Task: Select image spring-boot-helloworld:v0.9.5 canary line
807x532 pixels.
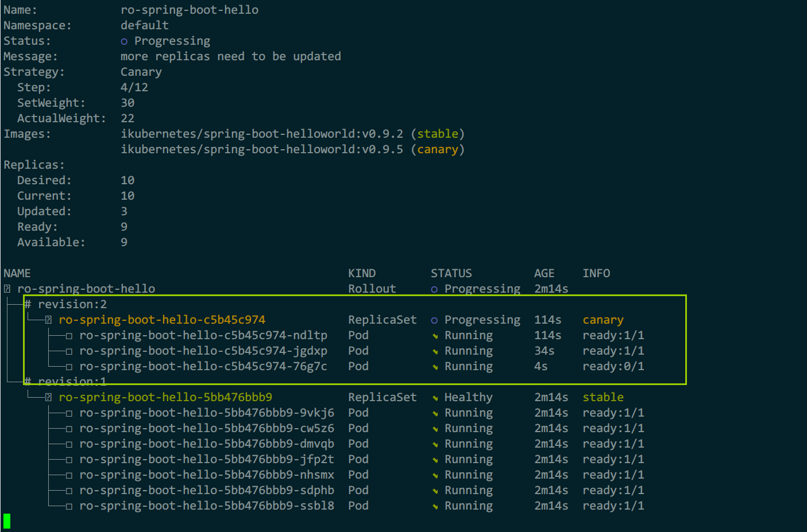Action: (292, 149)
